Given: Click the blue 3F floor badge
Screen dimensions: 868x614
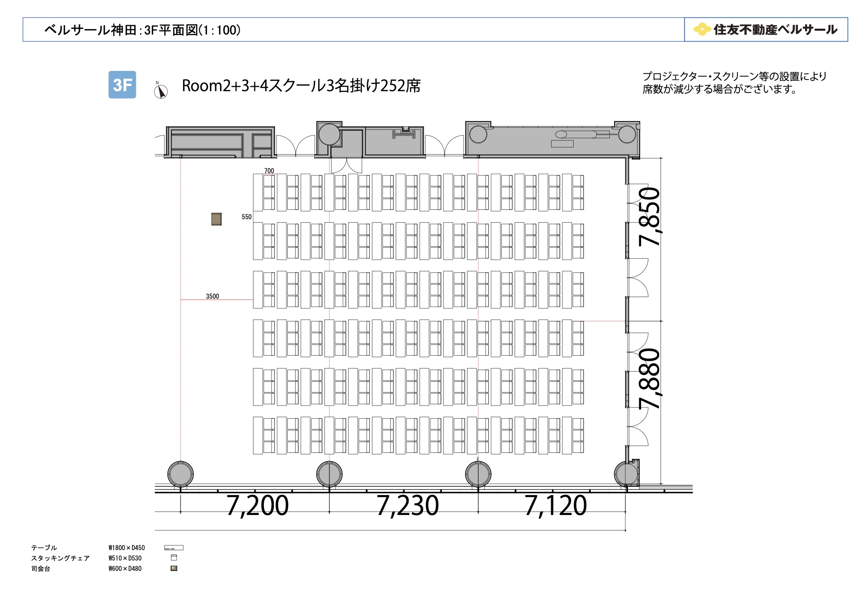Looking at the screenshot, I should 122,85.
